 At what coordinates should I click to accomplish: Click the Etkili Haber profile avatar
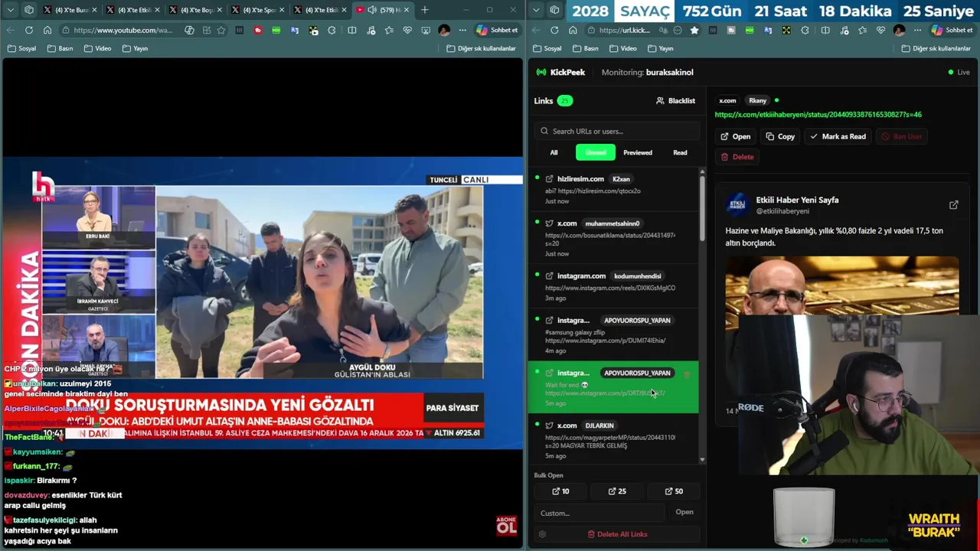coord(737,204)
